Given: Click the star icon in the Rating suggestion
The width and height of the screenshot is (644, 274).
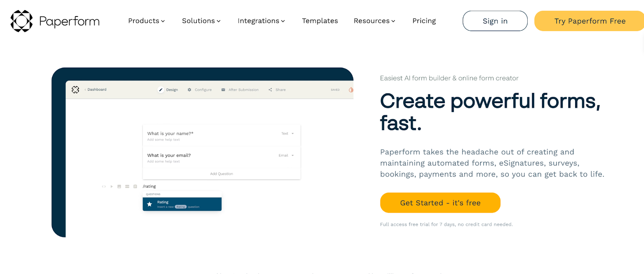Looking at the screenshot, I should pyautogui.click(x=150, y=204).
